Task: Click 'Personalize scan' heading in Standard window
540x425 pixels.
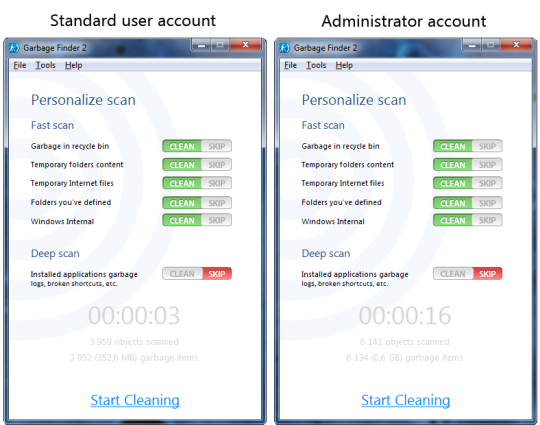Action: coord(83,100)
